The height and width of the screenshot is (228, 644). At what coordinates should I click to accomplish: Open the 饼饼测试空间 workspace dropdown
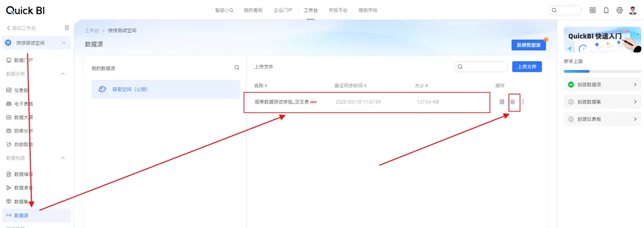point(37,43)
